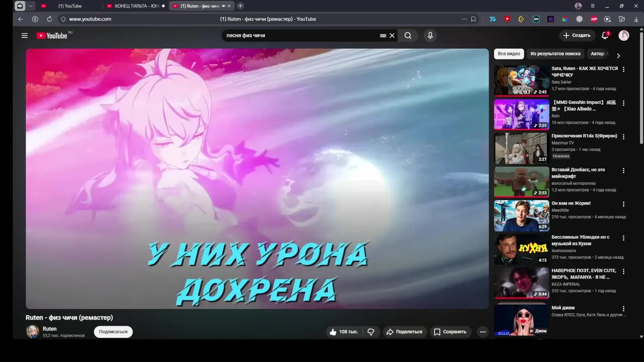Screen dimensions: 644x362
Task: Open browser downloads arrow icon
Action: [x=636, y=19]
